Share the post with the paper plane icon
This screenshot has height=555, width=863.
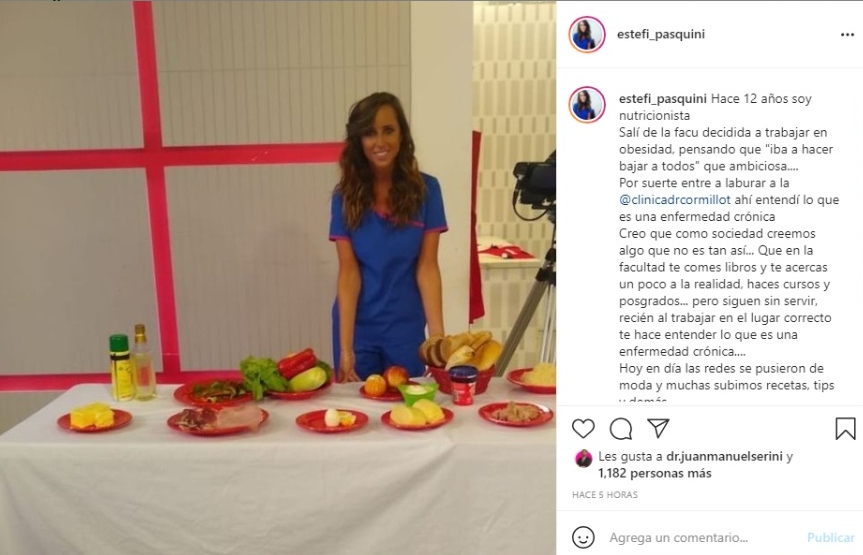pos(658,428)
